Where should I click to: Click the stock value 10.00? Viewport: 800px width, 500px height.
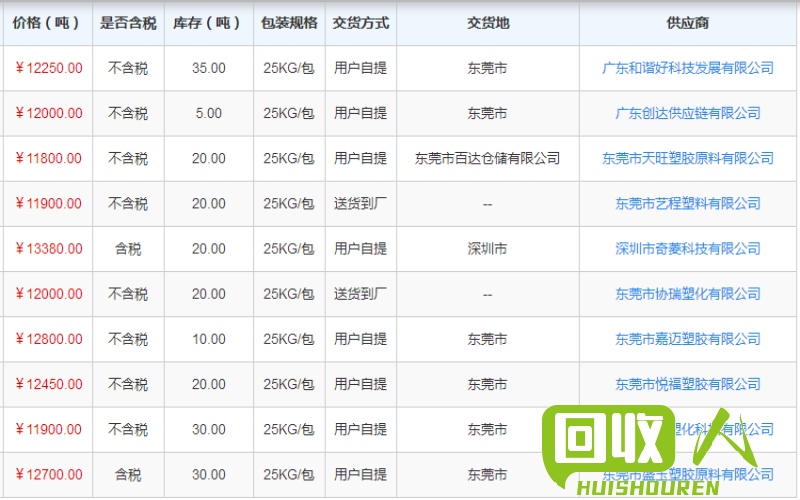tap(209, 339)
